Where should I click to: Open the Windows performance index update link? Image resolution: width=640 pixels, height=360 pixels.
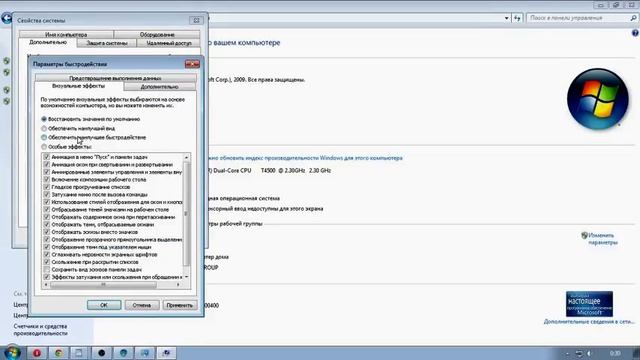tap(305, 158)
